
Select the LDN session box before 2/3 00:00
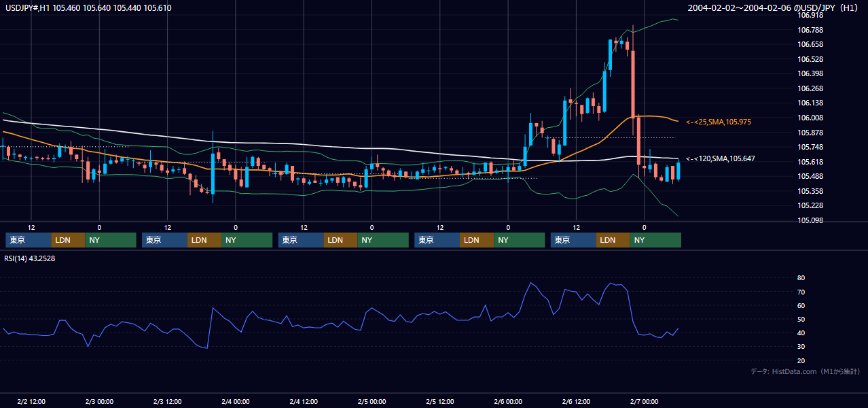coord(69,240)
